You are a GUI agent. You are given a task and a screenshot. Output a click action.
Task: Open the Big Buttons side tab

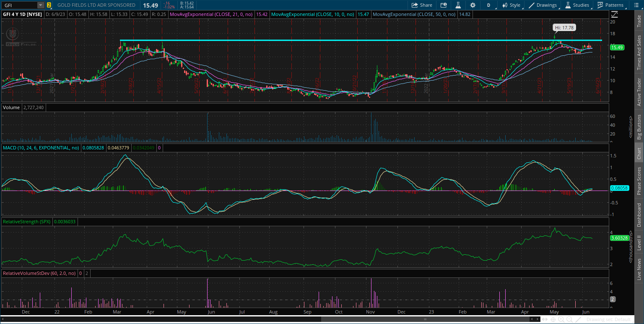(639, 127)
